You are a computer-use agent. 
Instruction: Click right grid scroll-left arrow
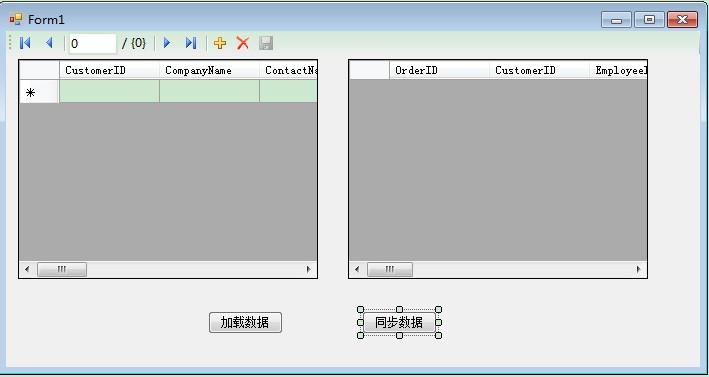[357, 269]
